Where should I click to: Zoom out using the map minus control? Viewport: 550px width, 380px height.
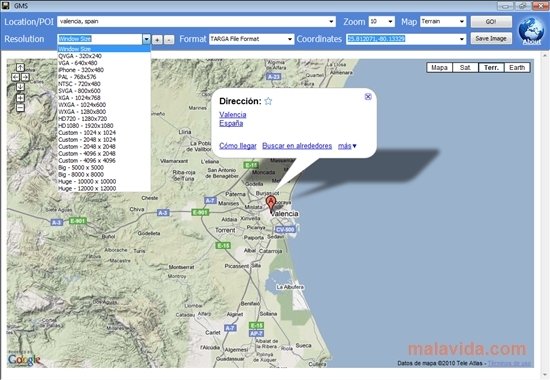click(x=20, y=108)
